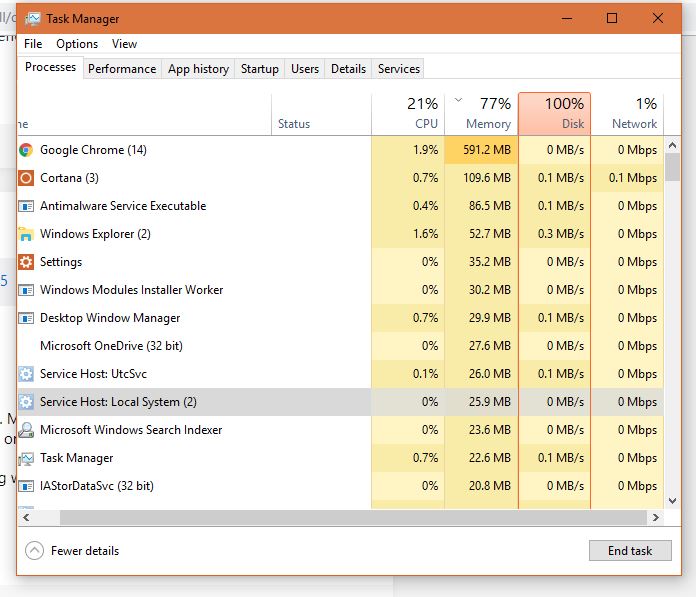The image size is (696, 597).
Task: Click the Task Manager title bar icon
Action: click(33, 19)
